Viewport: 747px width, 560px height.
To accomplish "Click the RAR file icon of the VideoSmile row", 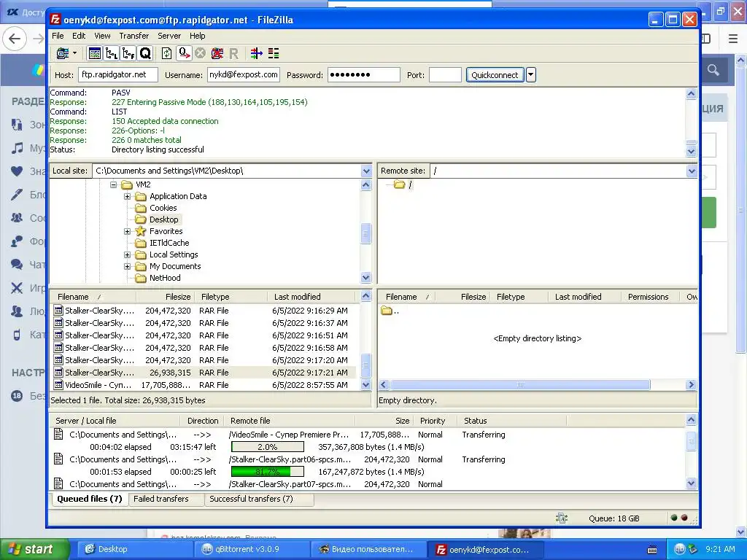I will tap(58, 385).
